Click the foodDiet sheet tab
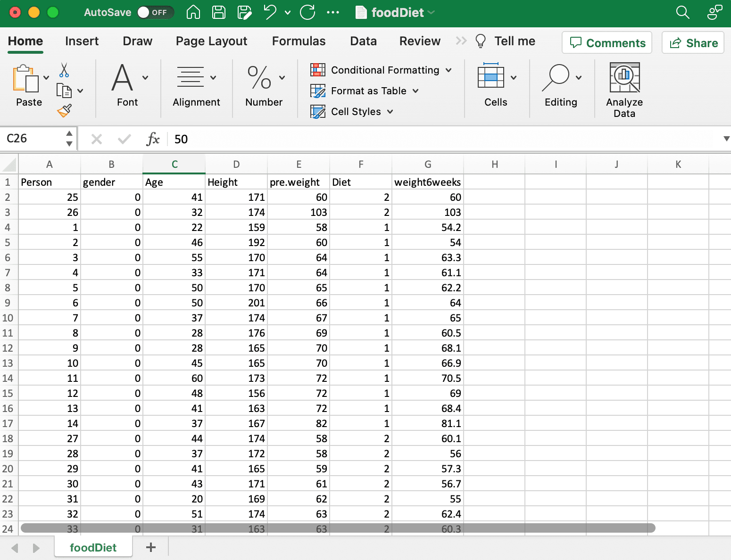This screenshot has width=731, height=560. tap(93, 548)
